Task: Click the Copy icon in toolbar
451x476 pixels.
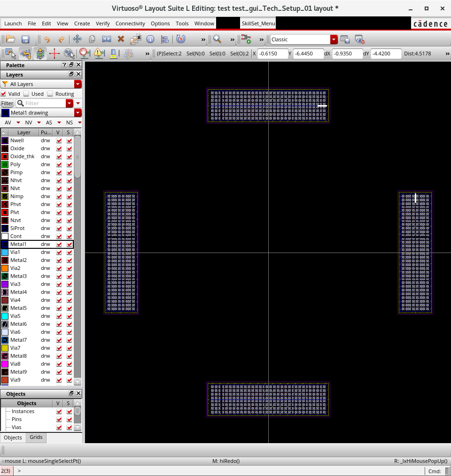Action: tap(92, 39)
